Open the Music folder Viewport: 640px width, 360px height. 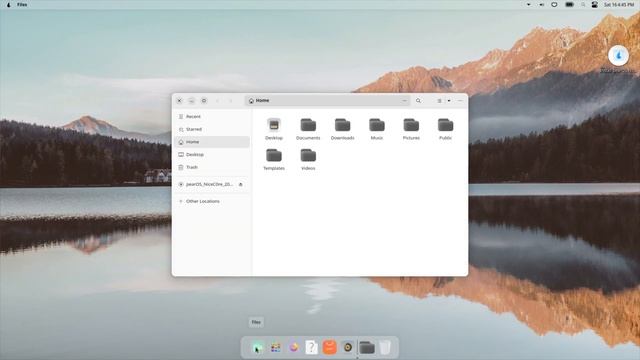[377, 129]
